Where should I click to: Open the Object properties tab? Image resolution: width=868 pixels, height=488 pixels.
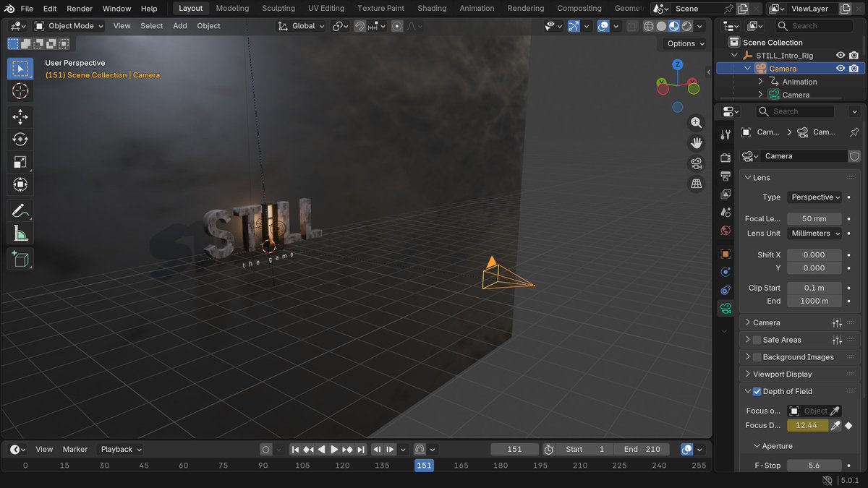click(726, 254)
